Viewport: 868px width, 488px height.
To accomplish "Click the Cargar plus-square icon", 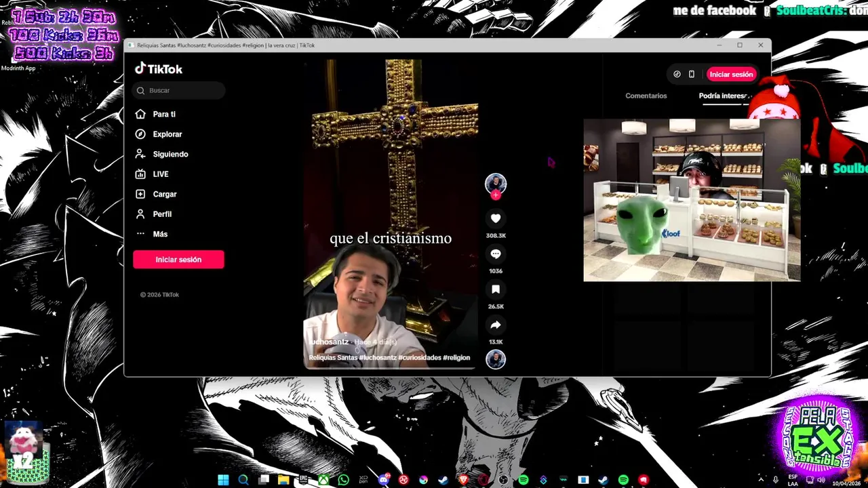I will tap(140, 194).
